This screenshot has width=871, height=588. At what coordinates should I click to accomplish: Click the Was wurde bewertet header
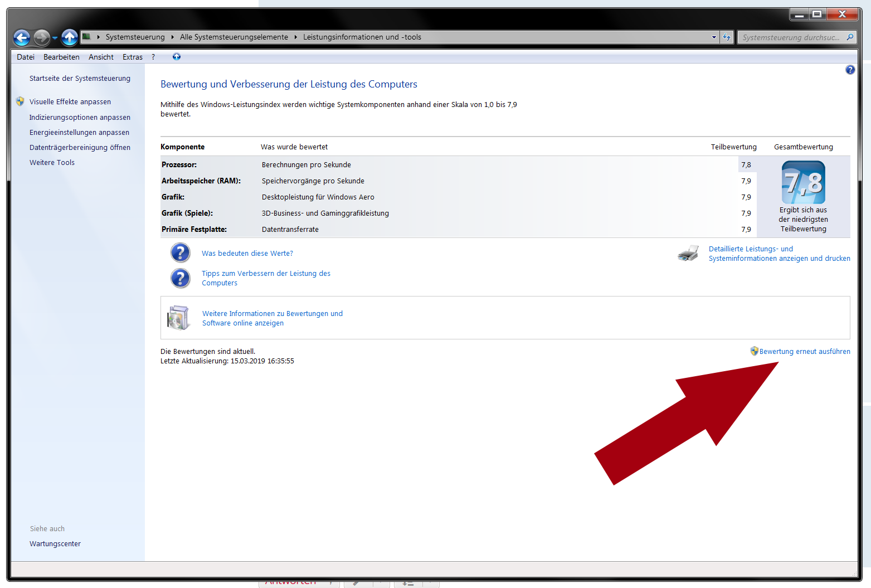[294, 147]
